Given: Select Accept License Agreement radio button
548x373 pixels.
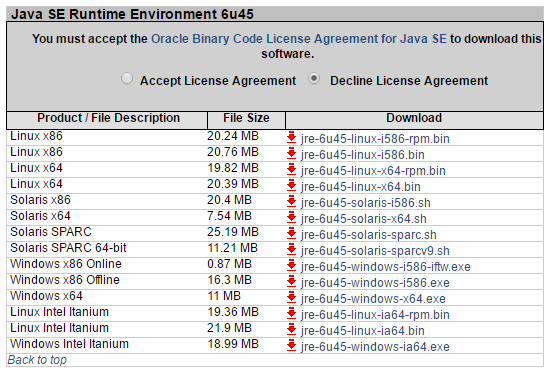Looking at the screenshot, I should click(127, 78).
